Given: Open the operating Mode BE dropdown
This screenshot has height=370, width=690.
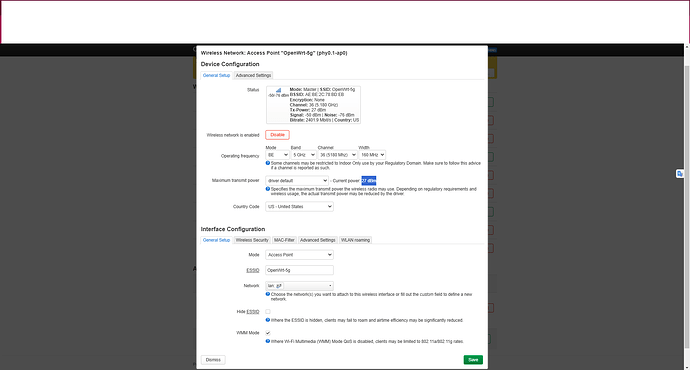Looking at the screenshot, I should pos(277,155).
